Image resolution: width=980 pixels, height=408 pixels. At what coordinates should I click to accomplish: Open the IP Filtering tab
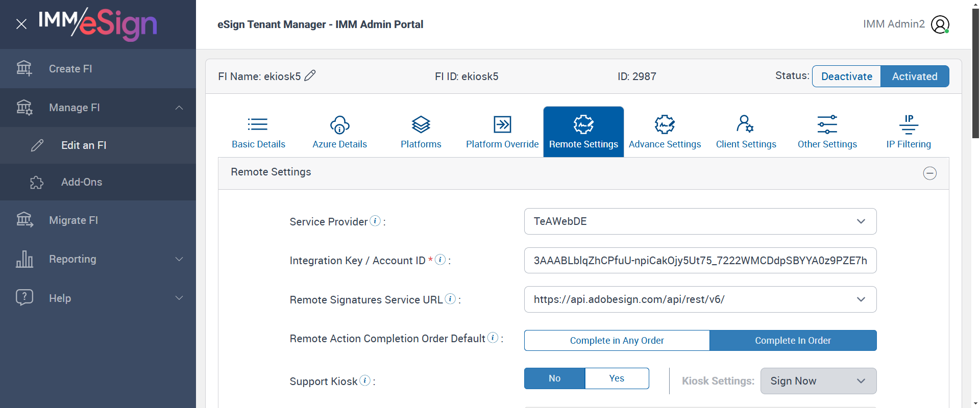point(909,132)
